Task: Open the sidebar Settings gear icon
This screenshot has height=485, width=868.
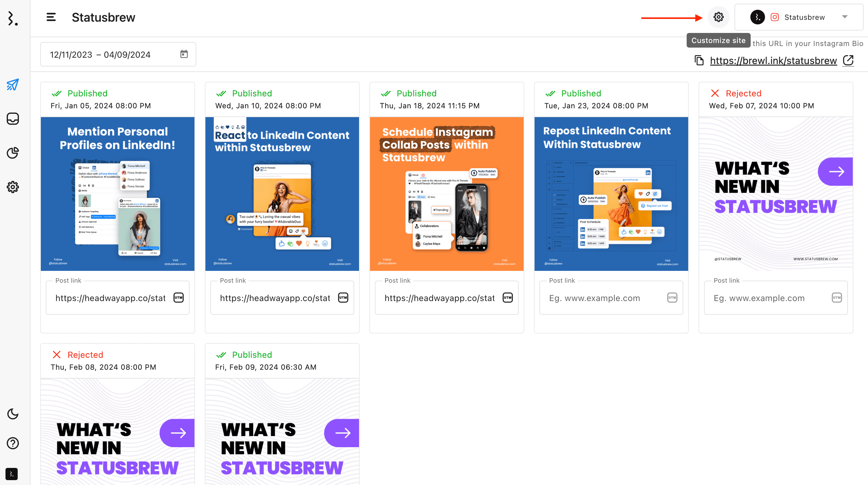Action: point(13,187)
